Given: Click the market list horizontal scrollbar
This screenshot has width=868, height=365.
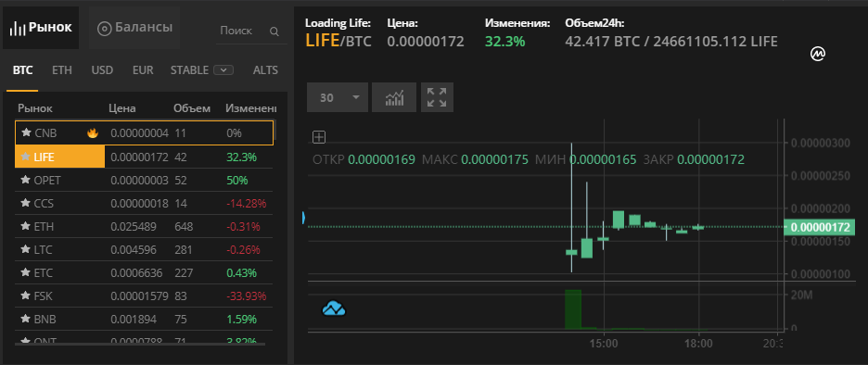Looking at the screenshot, I should point(141,344).
